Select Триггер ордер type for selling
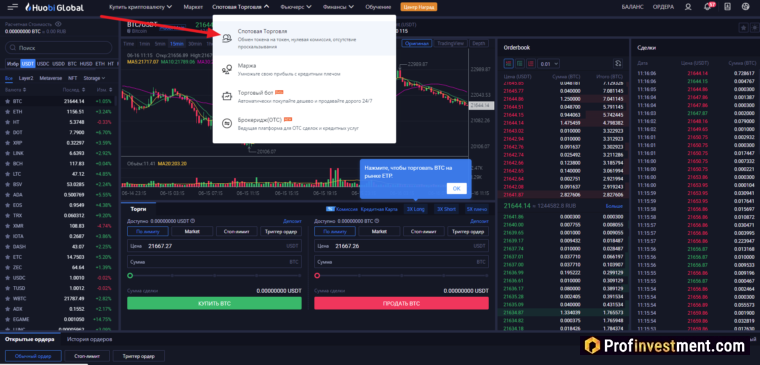Image resolution: width=760 pixels, height=365 pixels. [x=468, y=232]
